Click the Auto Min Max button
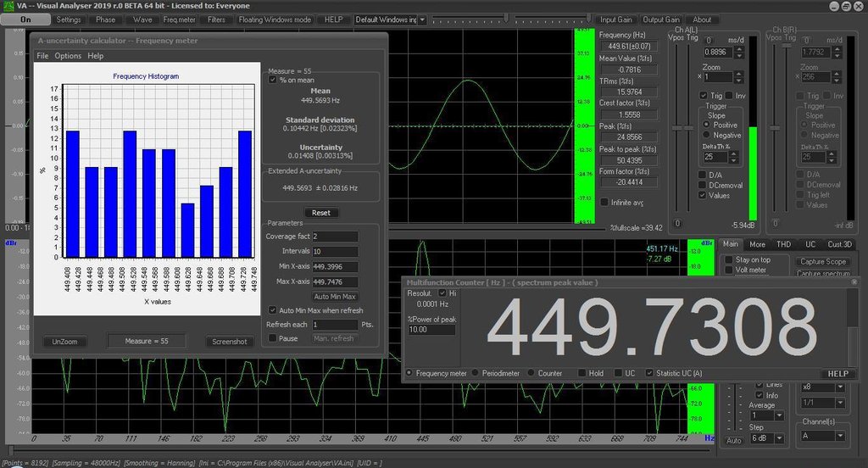 [x=335, y=297]
